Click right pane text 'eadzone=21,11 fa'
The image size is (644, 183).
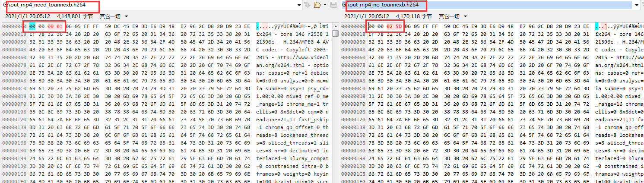pos(619,120)
